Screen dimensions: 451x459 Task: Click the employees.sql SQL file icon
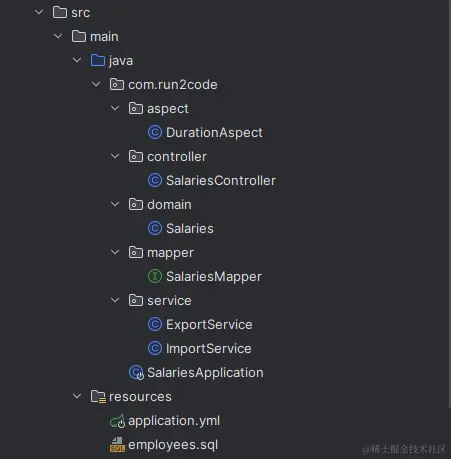(x=117, y=445)
